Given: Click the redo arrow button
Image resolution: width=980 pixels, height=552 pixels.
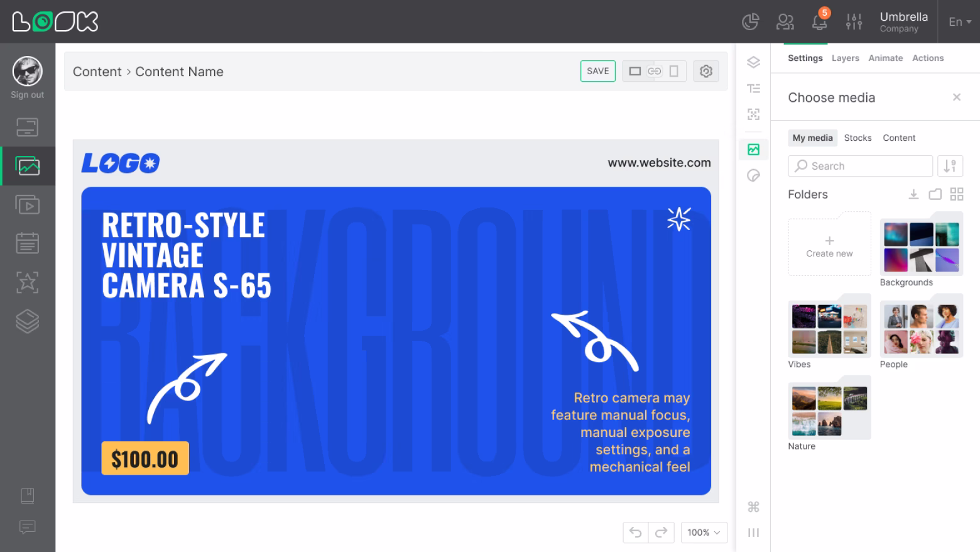Looking at the screenshot, I should pos(661,533).
